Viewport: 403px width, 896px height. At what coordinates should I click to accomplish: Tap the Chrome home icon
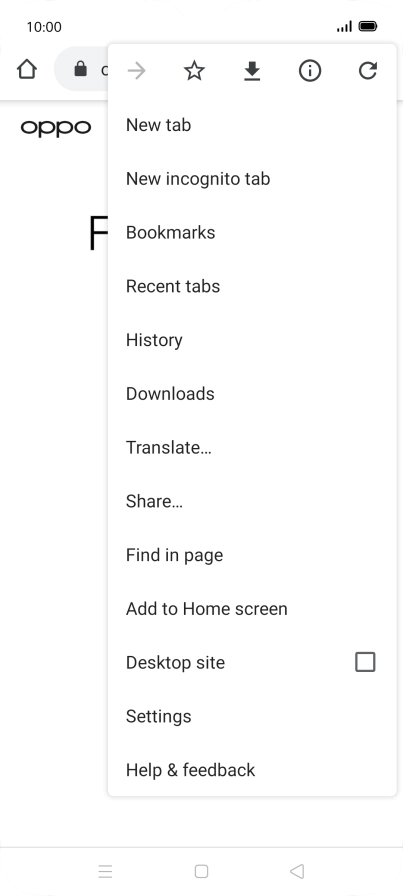(27, 70)
